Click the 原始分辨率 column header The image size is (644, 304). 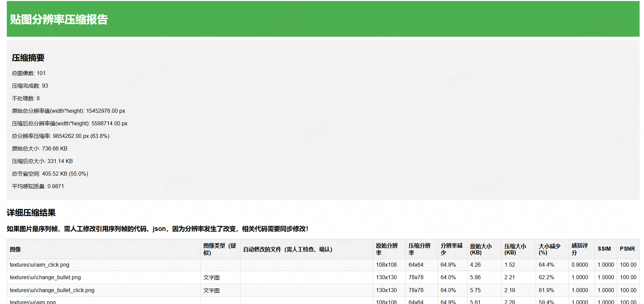click(386, 249)
